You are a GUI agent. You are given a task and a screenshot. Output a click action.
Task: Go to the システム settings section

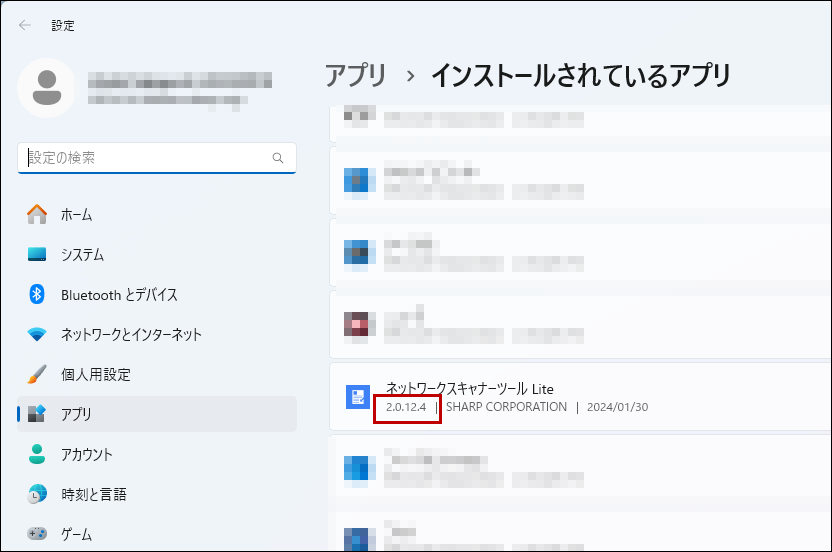157,254
